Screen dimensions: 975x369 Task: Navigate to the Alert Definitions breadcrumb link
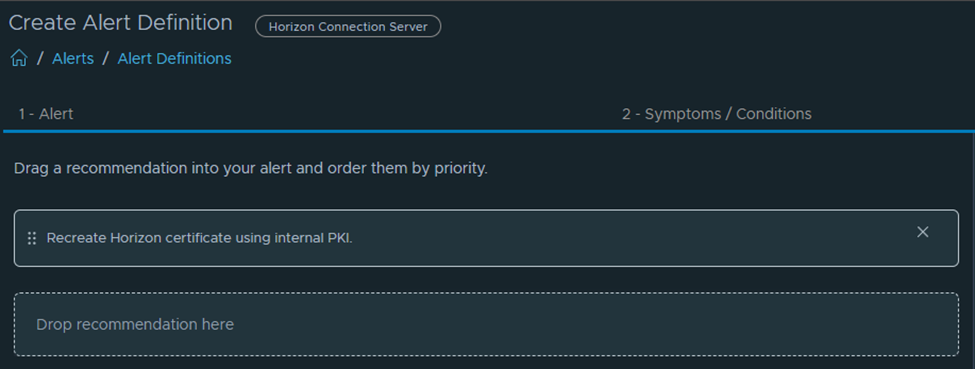pos(174,58)
